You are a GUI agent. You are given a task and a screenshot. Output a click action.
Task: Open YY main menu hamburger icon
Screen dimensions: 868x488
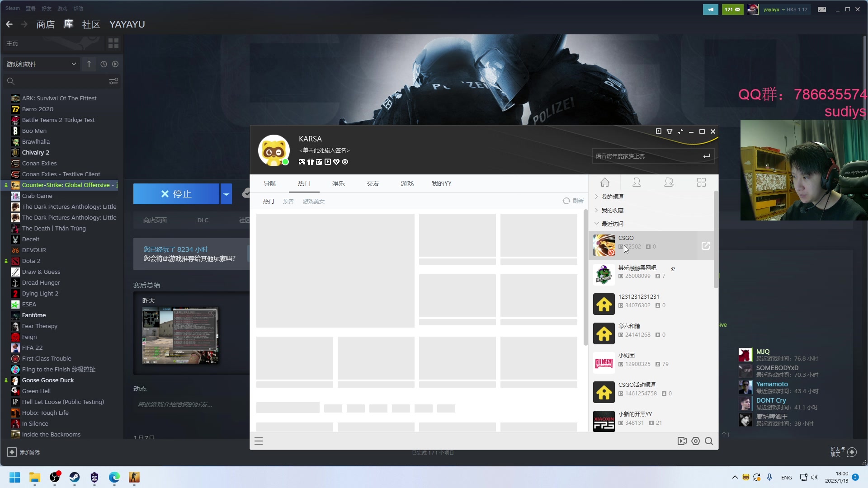pyautogui.click(x=259, y=441)
